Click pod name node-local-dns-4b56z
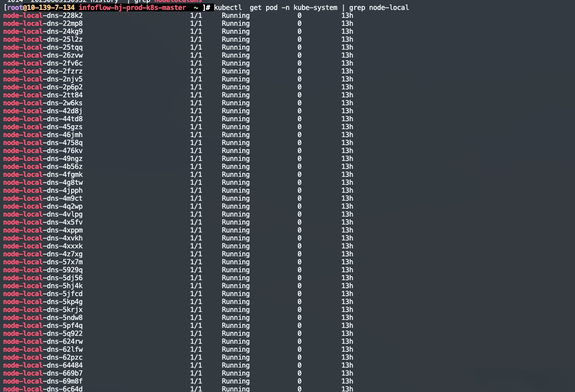Viewport: 575px width, 392px height. point(43,167)
